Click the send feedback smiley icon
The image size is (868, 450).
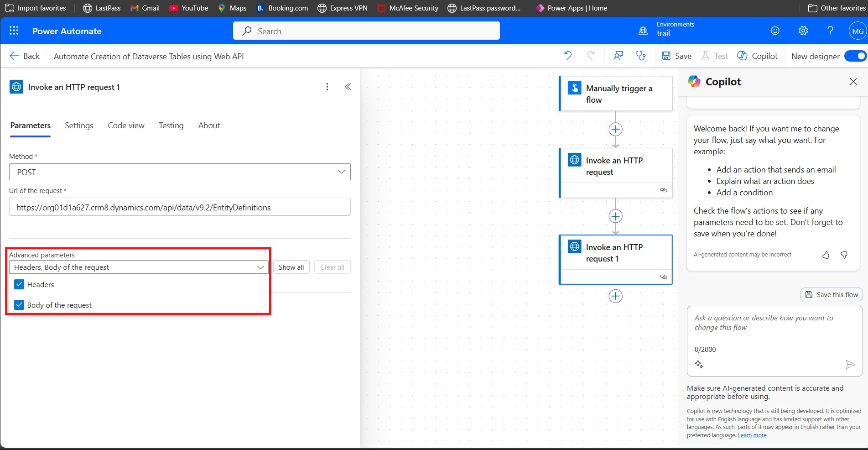(x=775, y=31)
